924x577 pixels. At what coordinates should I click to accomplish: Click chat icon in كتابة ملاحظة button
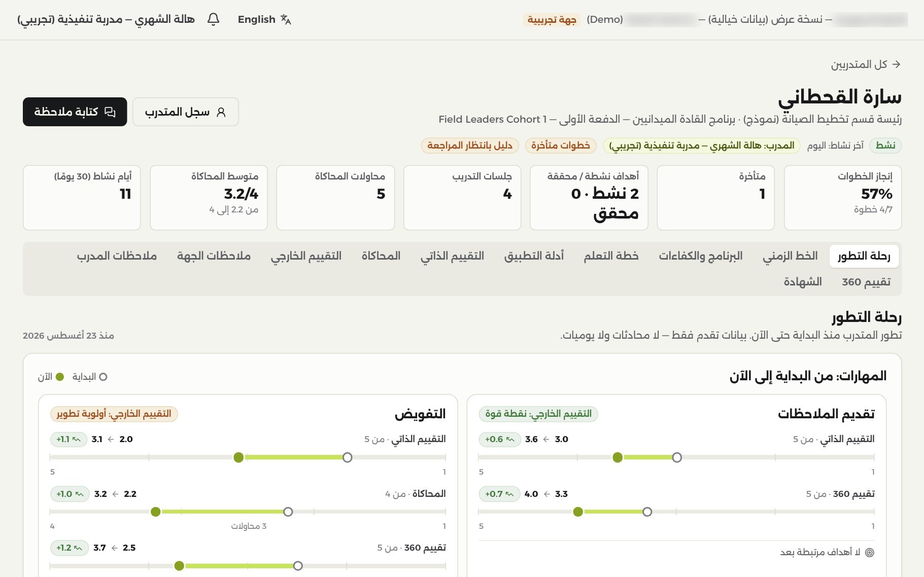(110, 112)
